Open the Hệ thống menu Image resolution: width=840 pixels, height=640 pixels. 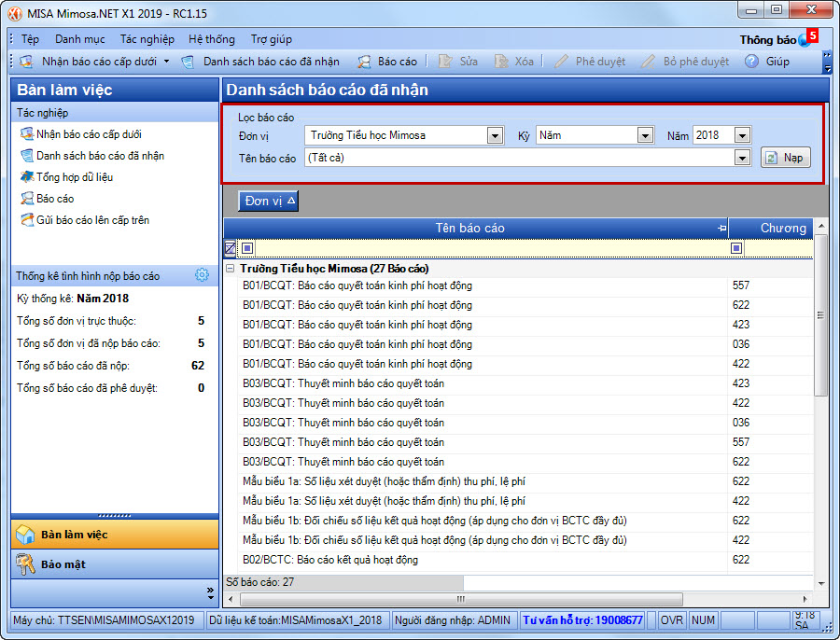pyautogui.click(x=211, y=39)
